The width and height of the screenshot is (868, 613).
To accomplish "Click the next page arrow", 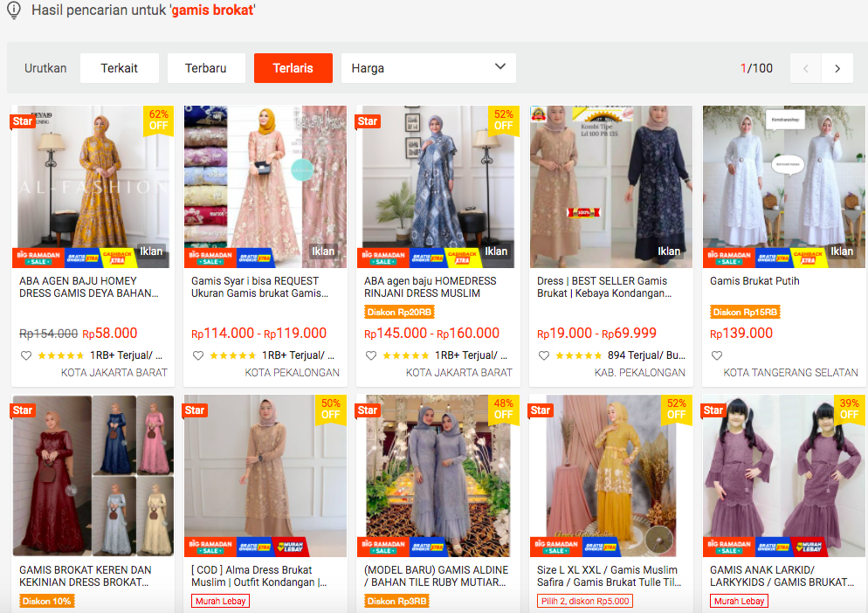I will [x=837, y=67].
